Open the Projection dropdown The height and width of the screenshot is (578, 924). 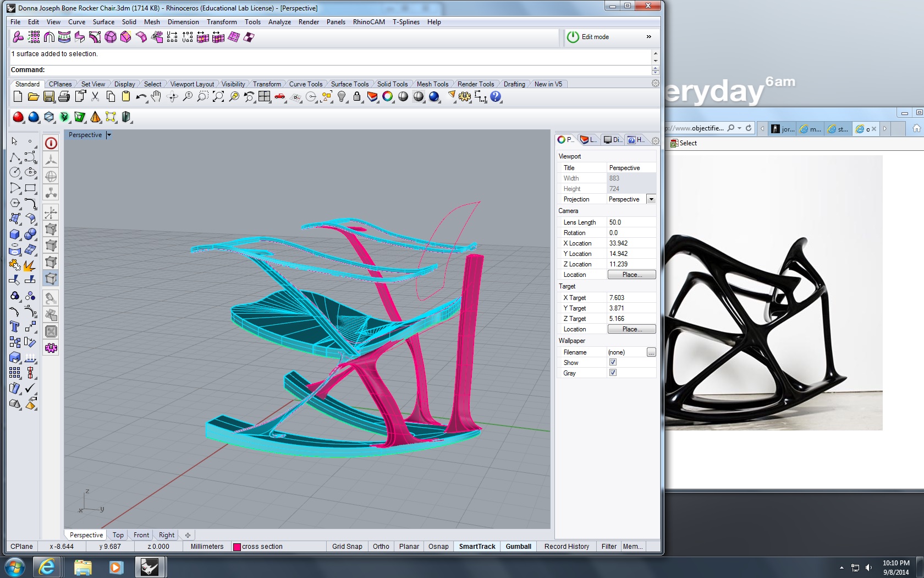pyautogui.click(x=651, y=199)
